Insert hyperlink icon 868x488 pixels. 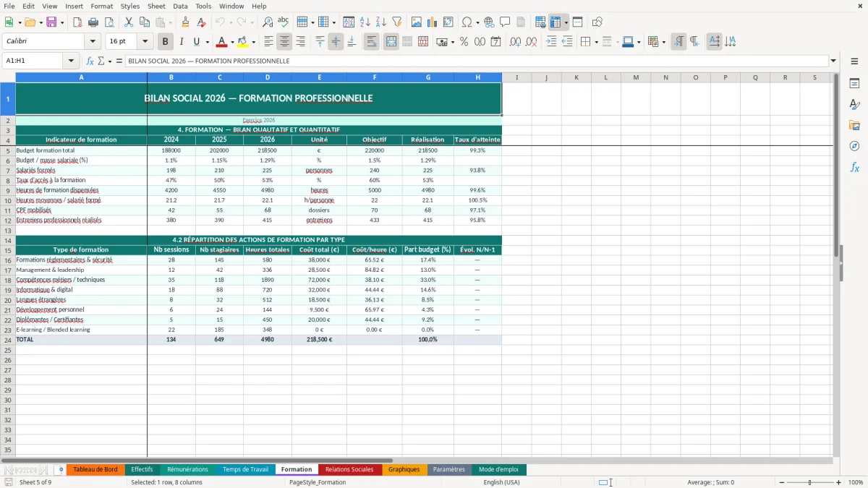pos(489,22)
